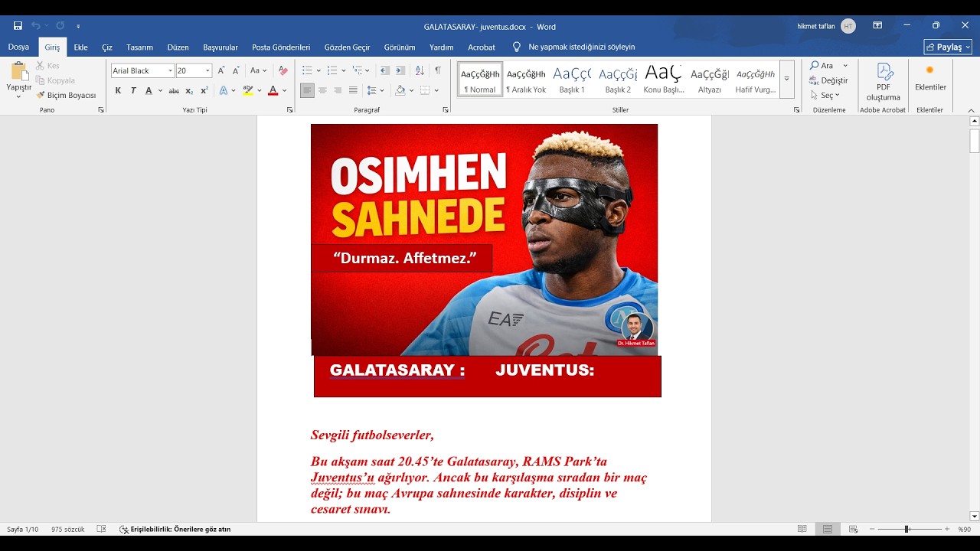Justify the paragraph text

click(353, 90)
